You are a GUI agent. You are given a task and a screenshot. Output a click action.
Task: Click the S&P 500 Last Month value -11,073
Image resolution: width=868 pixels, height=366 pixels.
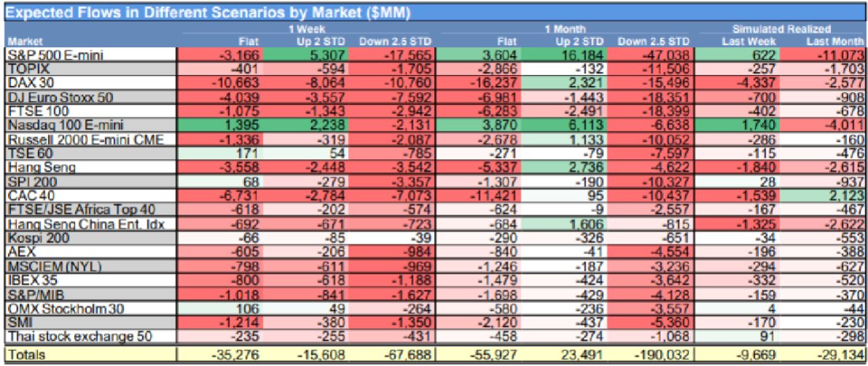823,54
